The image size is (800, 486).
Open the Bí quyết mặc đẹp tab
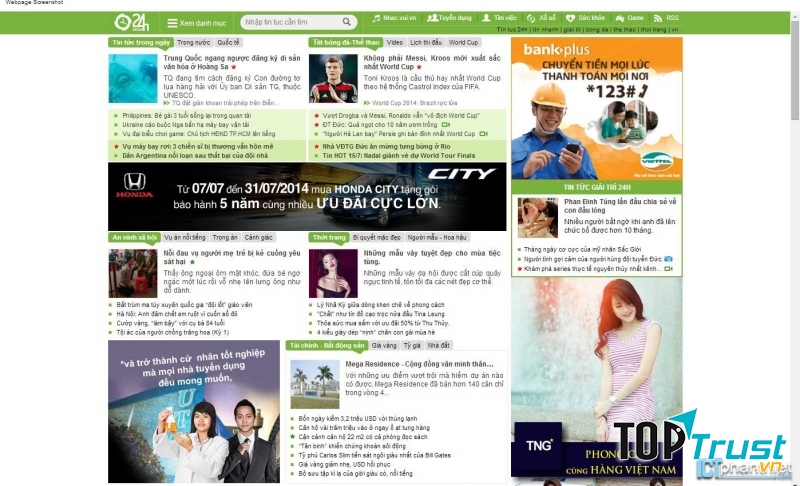tap(377, 238)
